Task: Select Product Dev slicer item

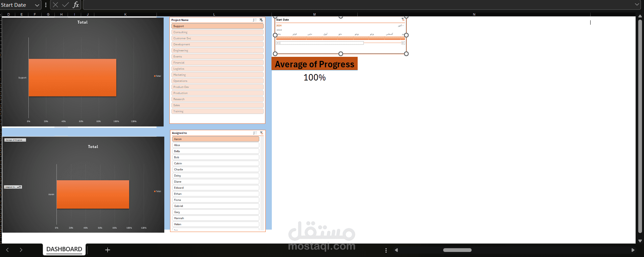Action: [217, 87]
